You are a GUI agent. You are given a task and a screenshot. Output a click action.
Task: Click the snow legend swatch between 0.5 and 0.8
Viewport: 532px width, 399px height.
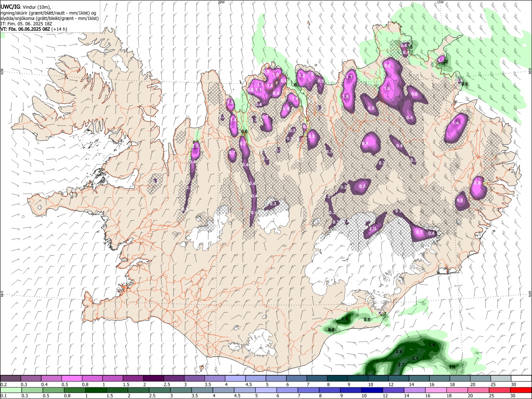71,379
